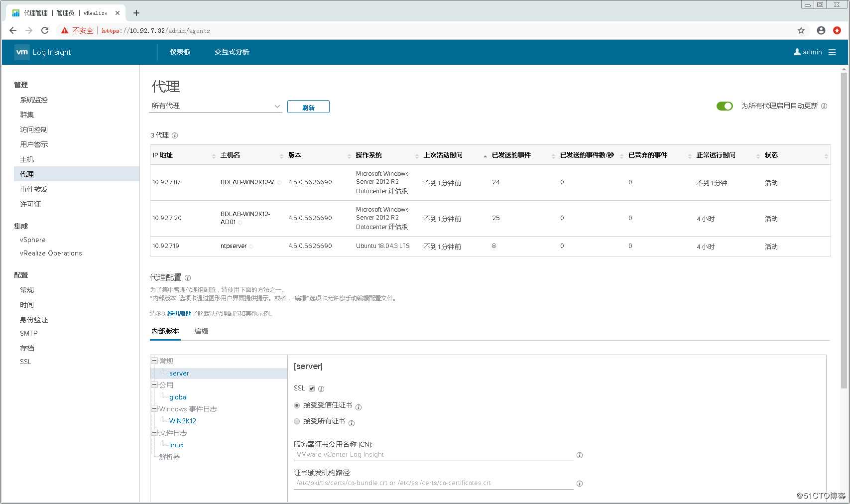
Task: Reload the page with browser refresh icon
Action: (x=45, y=30)
